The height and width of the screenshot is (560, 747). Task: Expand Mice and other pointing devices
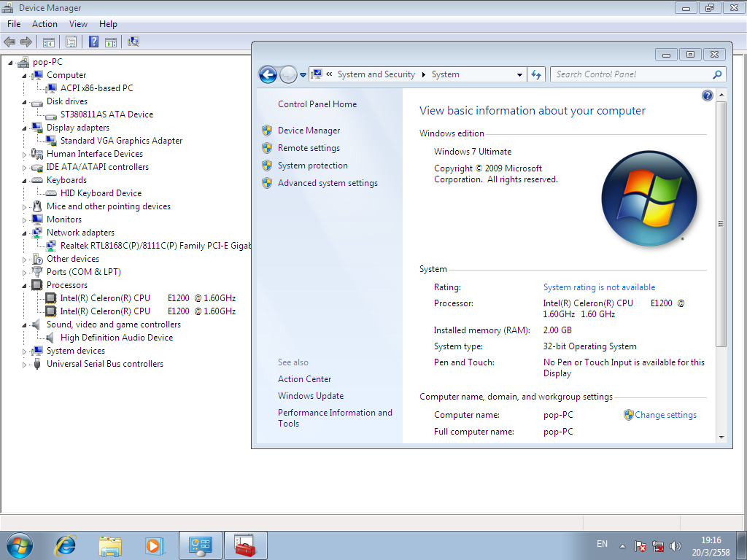click(24, 207)
